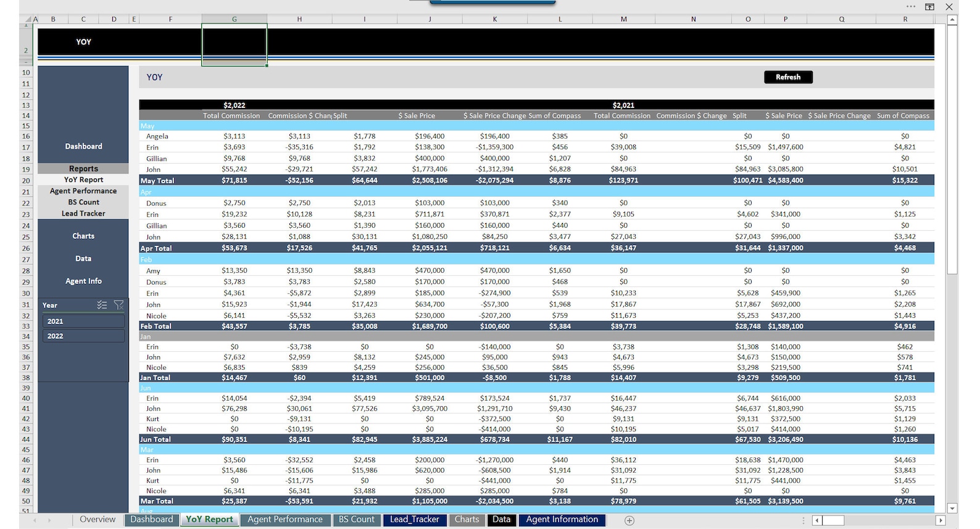
Task: Add a new sheet with the plus icon
Action: (629, 520)
